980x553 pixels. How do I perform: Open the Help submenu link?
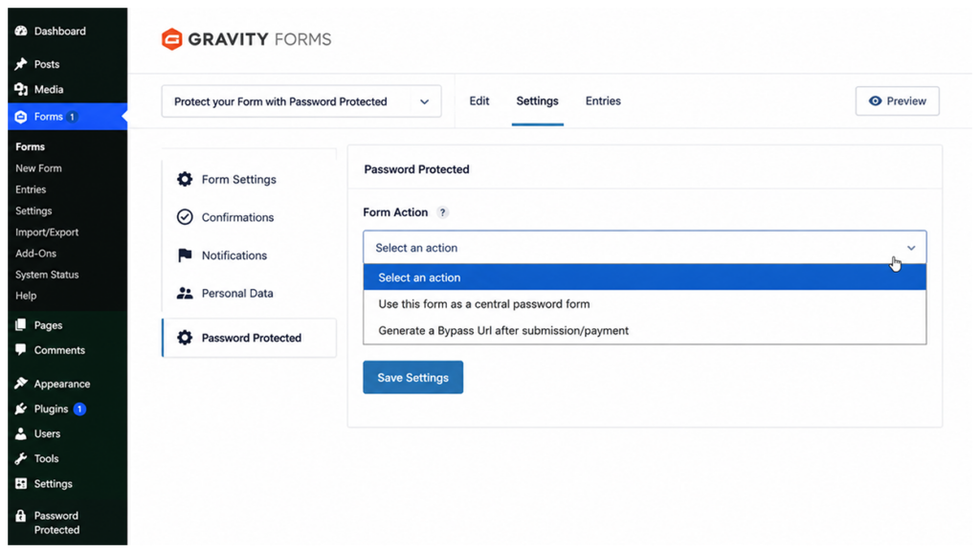click(x=26, y=296)
